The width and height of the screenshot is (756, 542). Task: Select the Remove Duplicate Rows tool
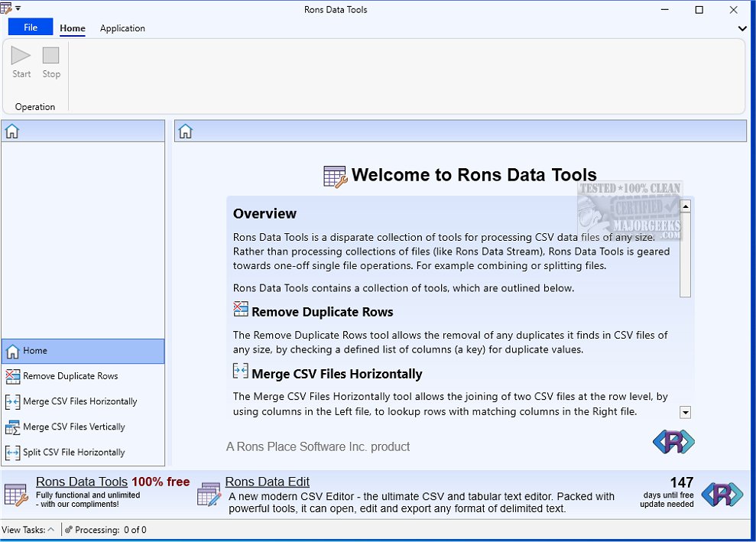pos(70,376)
